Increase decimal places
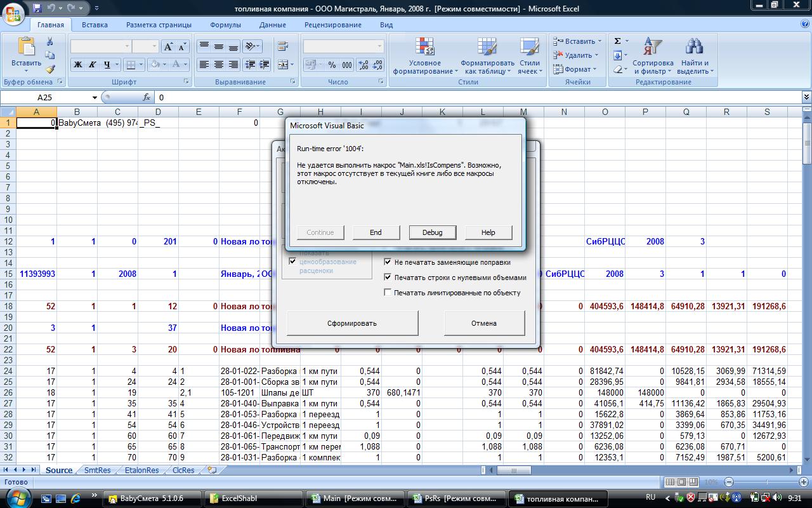 (363, 65)
